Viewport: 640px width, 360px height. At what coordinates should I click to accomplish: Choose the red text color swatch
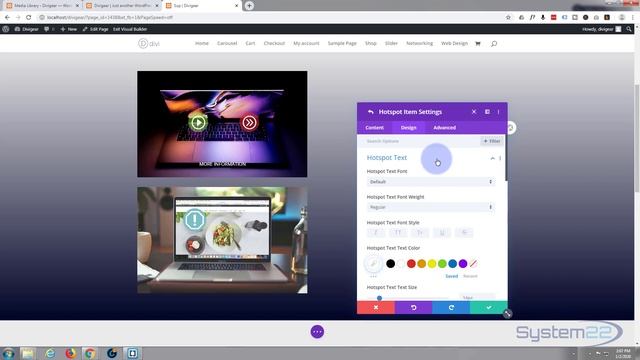tap(411, 264)
